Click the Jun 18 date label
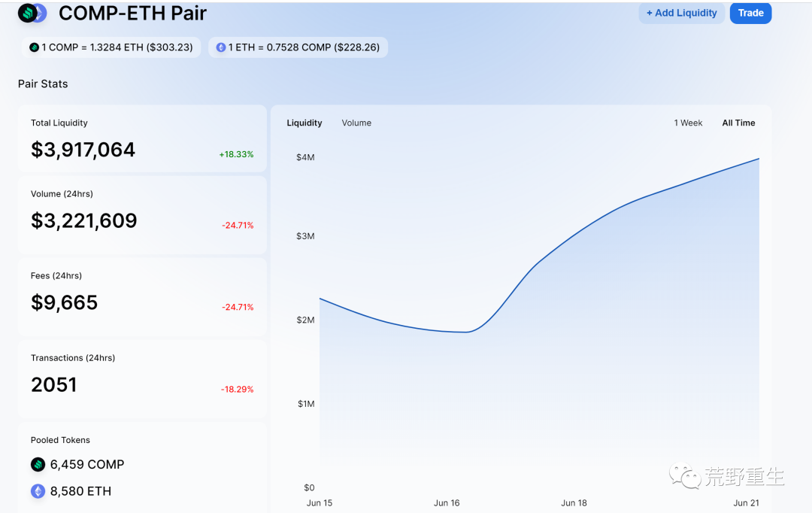812x513 pixels. (x=574, y=503)
